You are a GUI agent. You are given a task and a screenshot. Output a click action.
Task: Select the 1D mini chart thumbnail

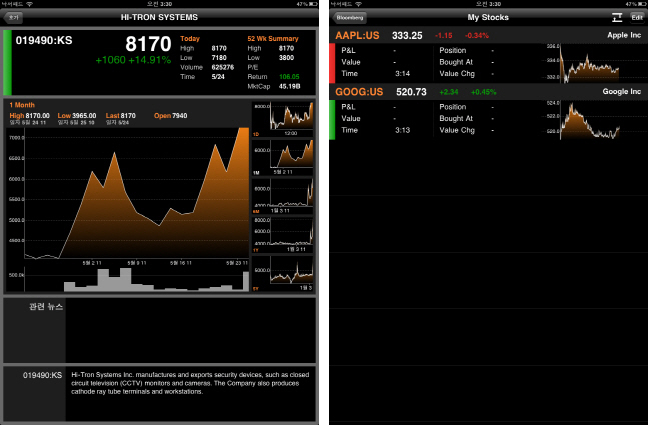pos(282,119)
